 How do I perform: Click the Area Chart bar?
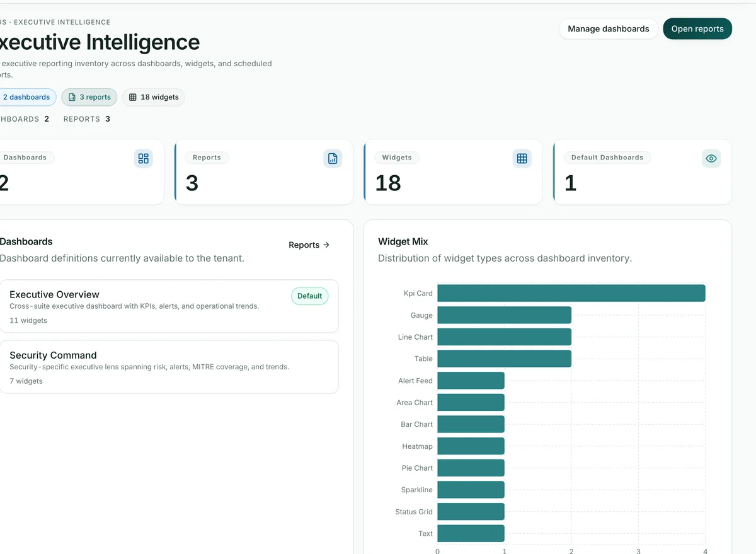point(471,403)
